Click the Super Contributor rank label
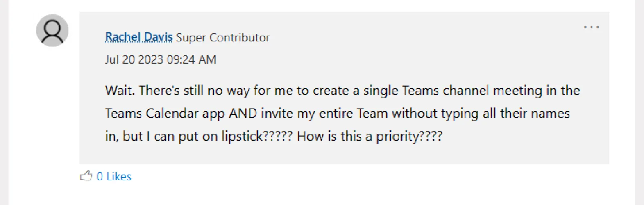The height and width of the screenshot is (205, 644). tap(223, 38)
